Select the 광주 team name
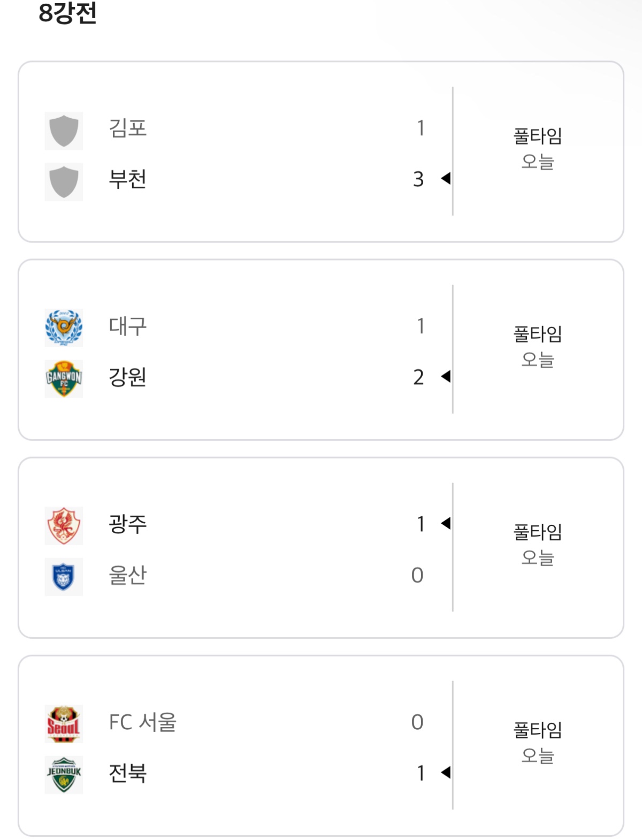 pos(127,524)
